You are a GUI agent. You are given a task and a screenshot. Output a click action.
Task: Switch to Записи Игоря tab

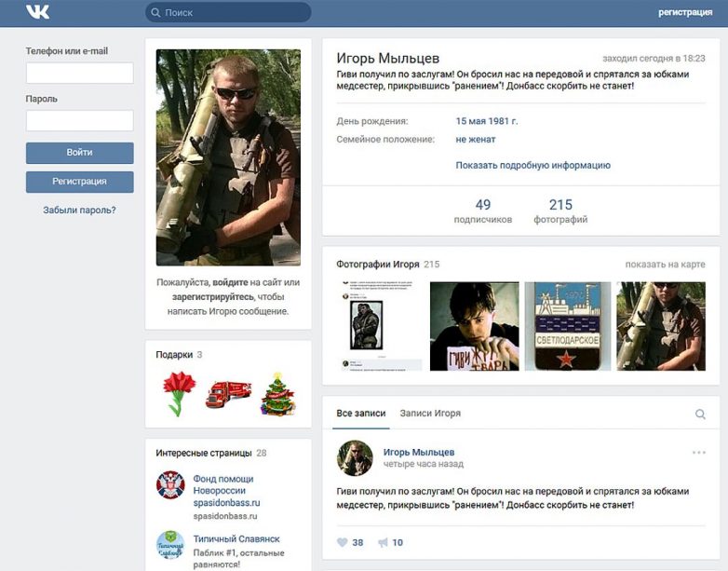click(x=430, y=413)
